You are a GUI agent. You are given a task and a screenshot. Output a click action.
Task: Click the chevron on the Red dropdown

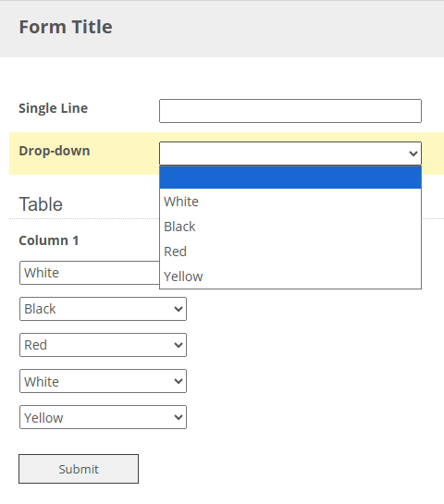pos(179,345)
